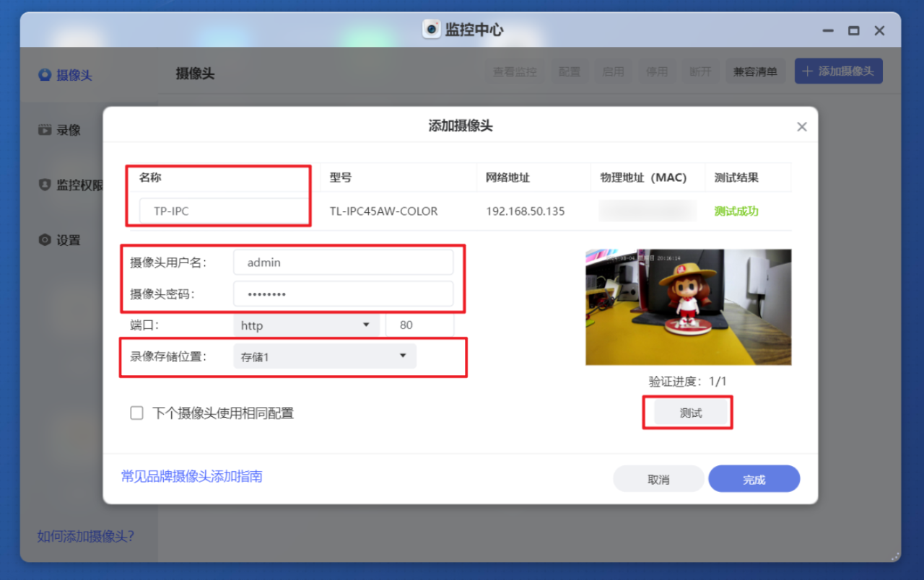Viewport: 924px width, 580px height.
Task: Click the 完成 finish button
Action: 754,478
